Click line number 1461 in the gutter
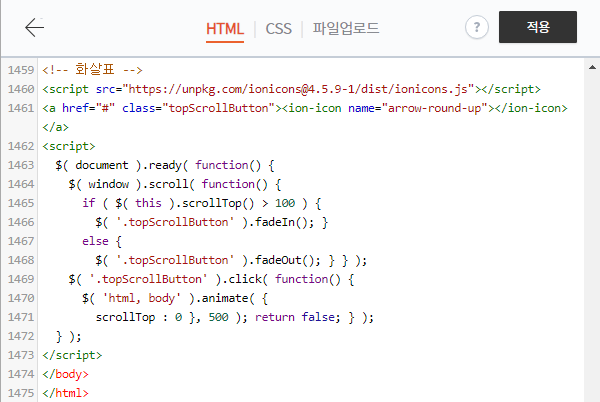Image resolution: width=600 pixels, height=402 pixels. [x=21, y=108]
